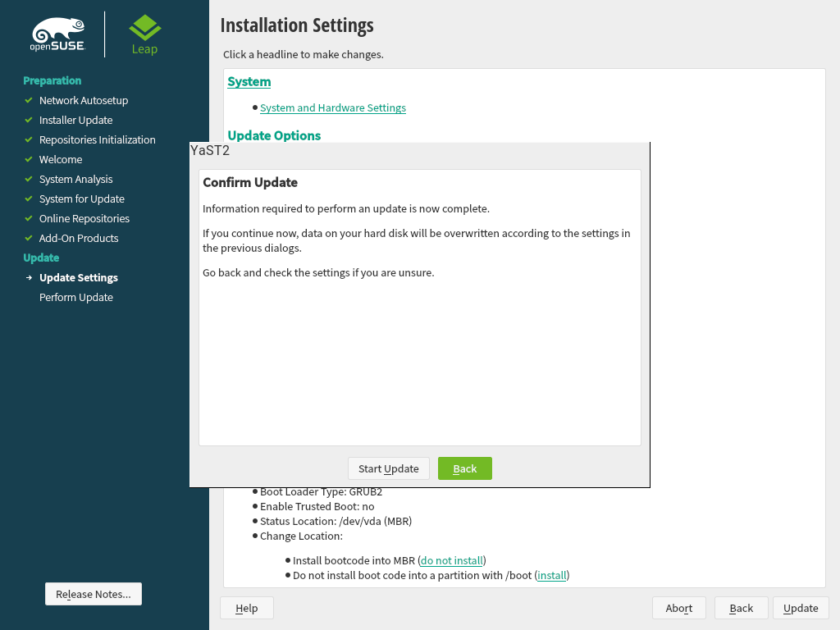The image size is (840, 630).
Task: Open the Help button at bottom
Action: point(246,608)
